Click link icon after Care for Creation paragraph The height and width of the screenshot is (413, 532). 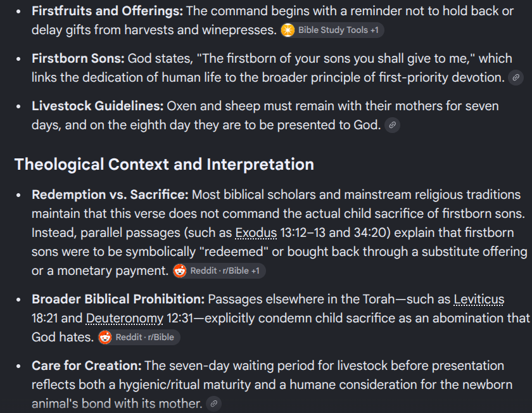[x=214, y=404]
